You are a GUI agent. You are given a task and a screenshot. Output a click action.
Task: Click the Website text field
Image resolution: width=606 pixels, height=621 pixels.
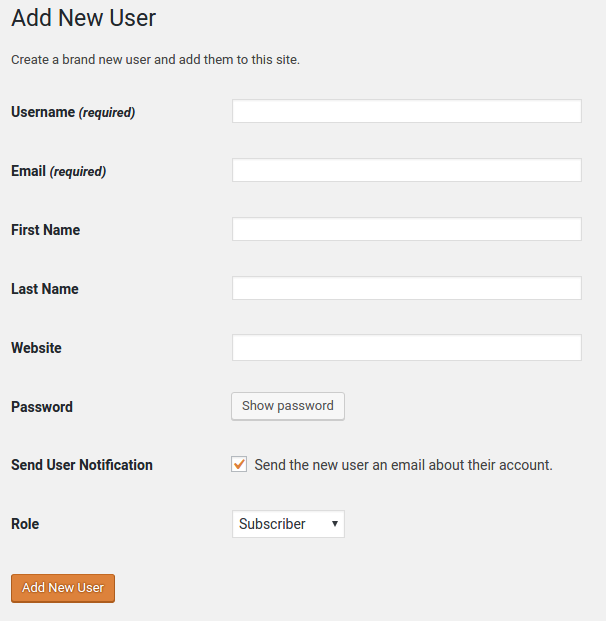pos(406,347)
